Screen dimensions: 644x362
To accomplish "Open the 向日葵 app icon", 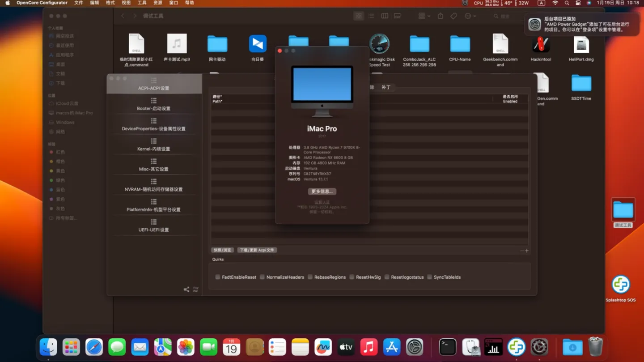I will [258, 45].
